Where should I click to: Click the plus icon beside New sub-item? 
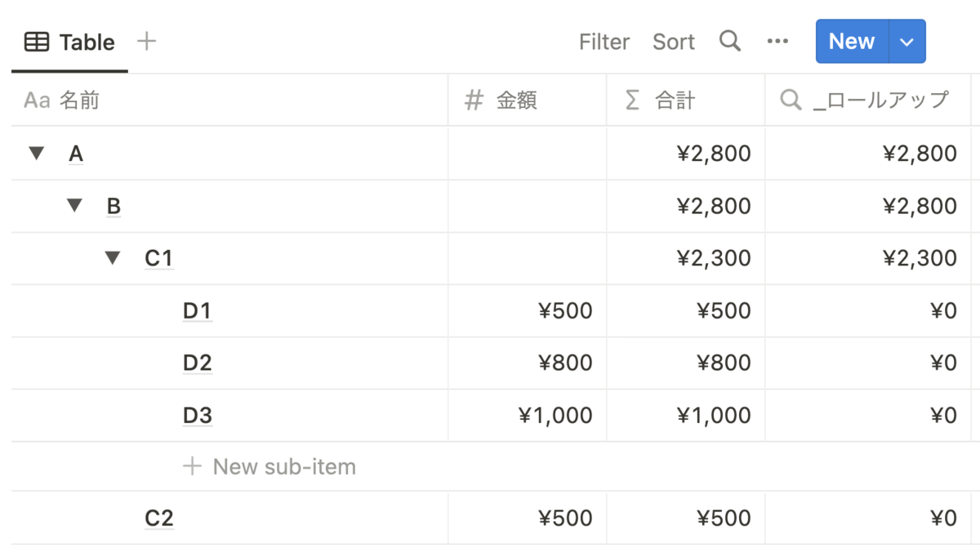(192, 466)
